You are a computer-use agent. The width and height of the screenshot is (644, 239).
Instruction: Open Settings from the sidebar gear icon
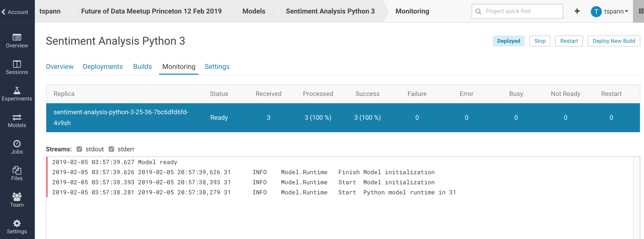click(17, 226)
